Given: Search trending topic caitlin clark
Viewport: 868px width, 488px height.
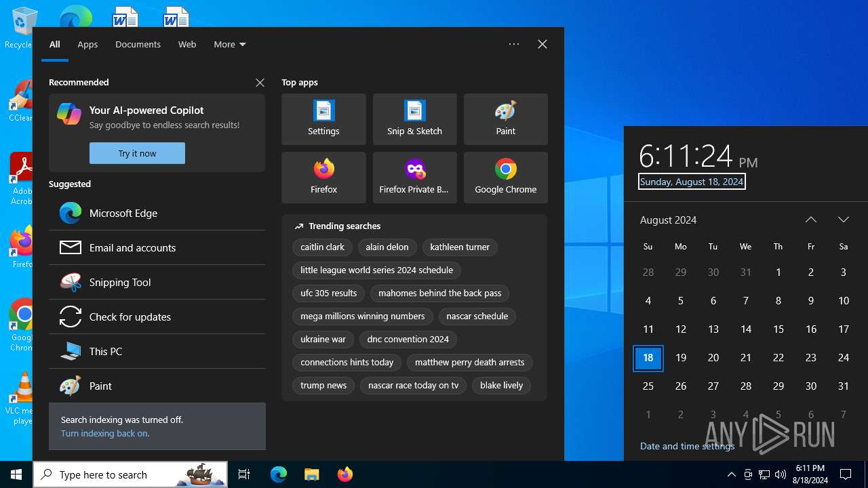Looking at the screenshot, I should point(322,247).
